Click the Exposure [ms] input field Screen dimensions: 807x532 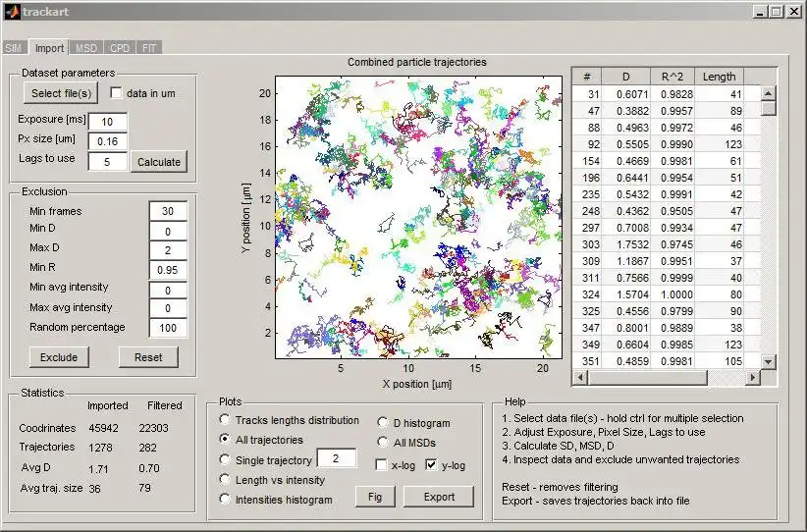pyautogui.click(x=107, y=121)
